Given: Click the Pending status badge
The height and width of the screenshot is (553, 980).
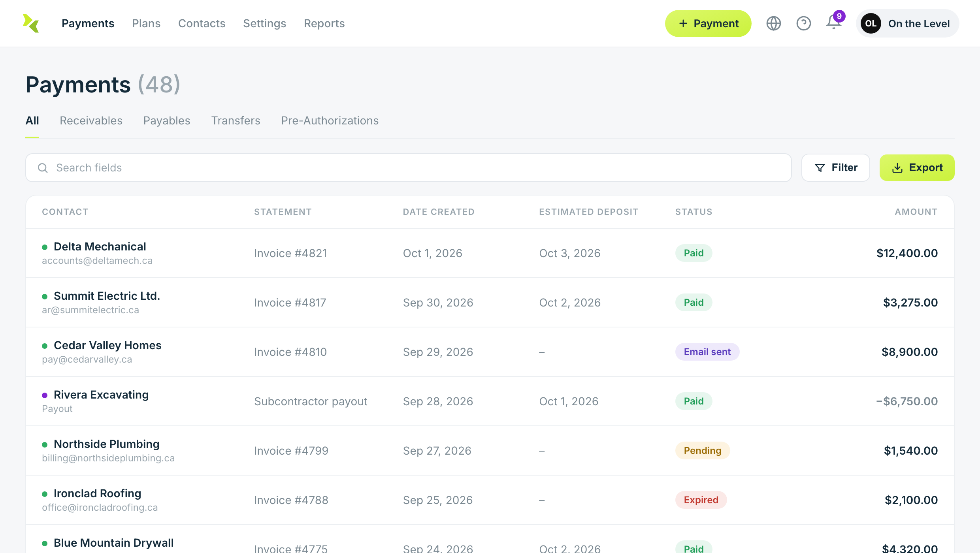Looking at the screenshot, I should pos(702,451).
